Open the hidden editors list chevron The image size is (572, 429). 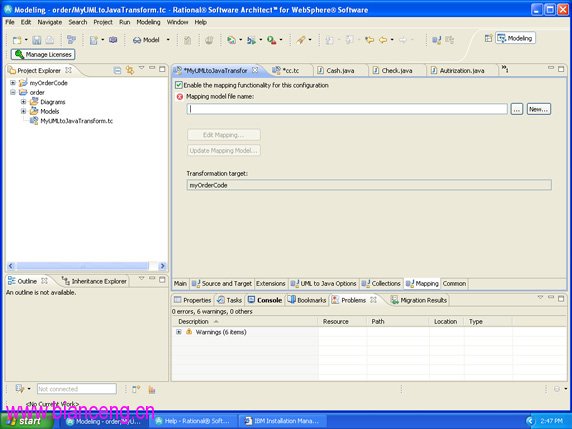[505, 69]
